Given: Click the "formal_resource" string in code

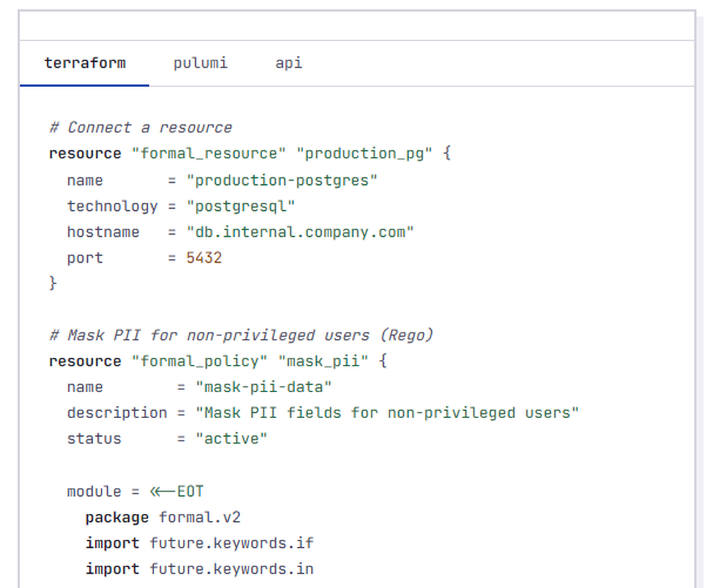Looking at the screenshot, I should [209, 153].
